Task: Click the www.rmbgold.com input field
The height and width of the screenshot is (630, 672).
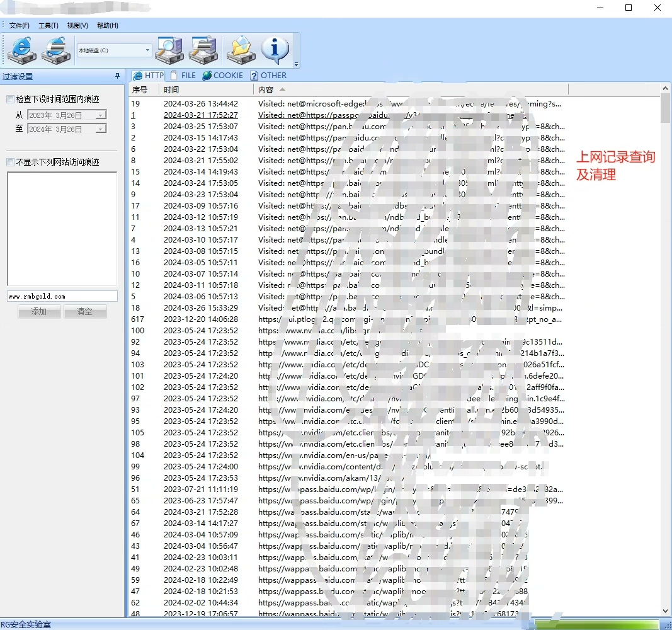Action: click(62, 296)
